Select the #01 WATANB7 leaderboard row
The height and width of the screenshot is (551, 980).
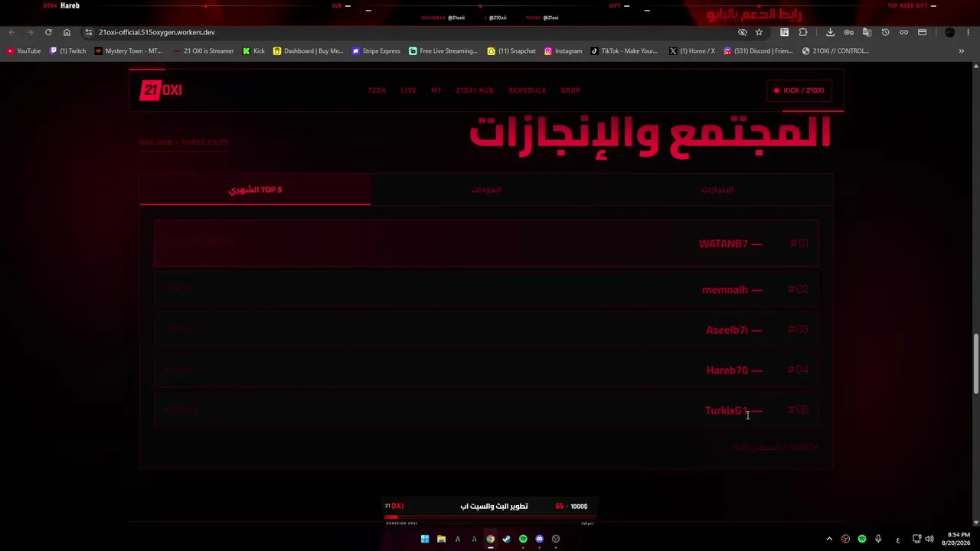click(x=486, y=243)
